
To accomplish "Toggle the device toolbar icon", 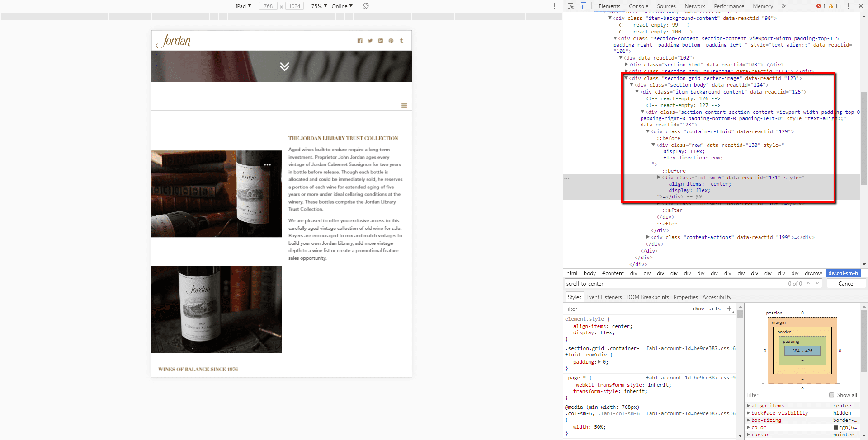I will click(583, 6).
